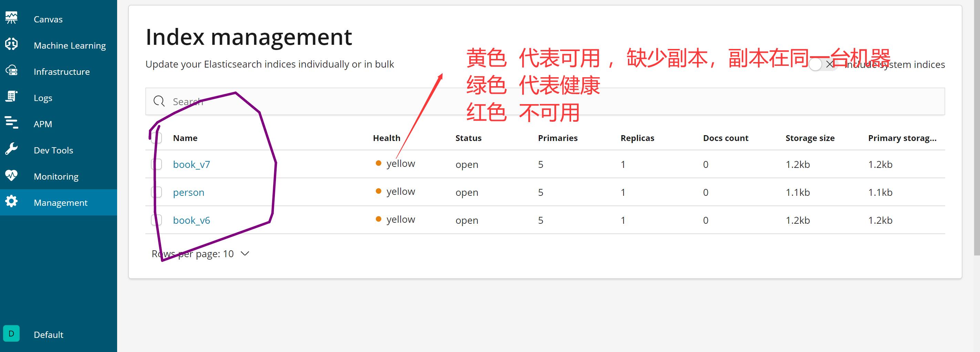Sort by the Docs count column header
Viewport: 980px width, 352px height.
(x=725, y=138)
